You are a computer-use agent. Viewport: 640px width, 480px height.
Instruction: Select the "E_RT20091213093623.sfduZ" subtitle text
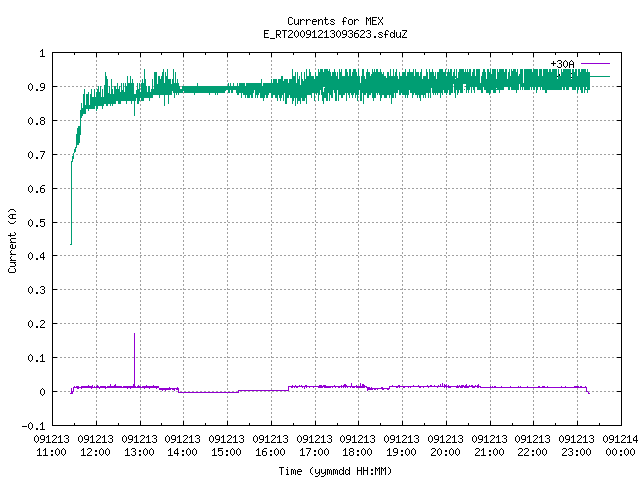tap(335, 34)
